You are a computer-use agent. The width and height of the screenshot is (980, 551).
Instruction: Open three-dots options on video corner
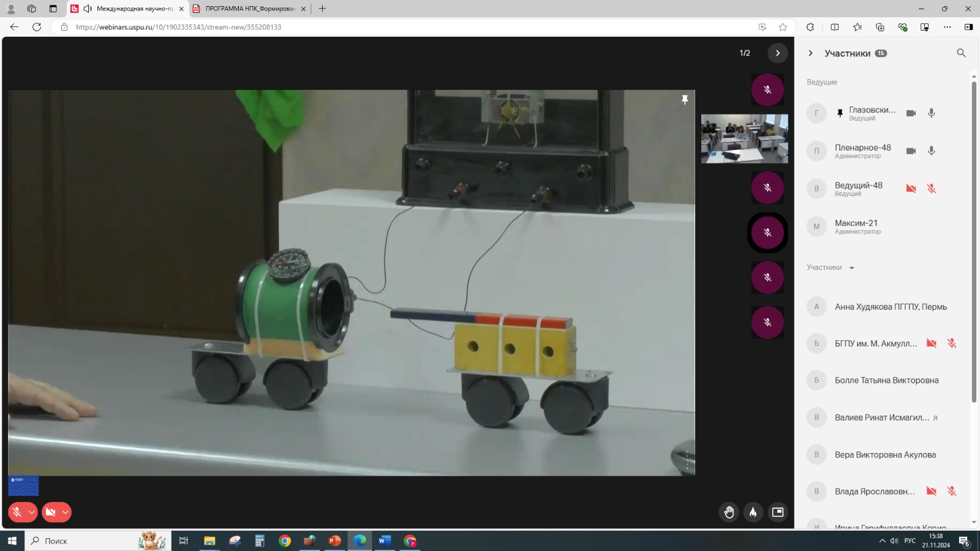[x=687, y=462]
